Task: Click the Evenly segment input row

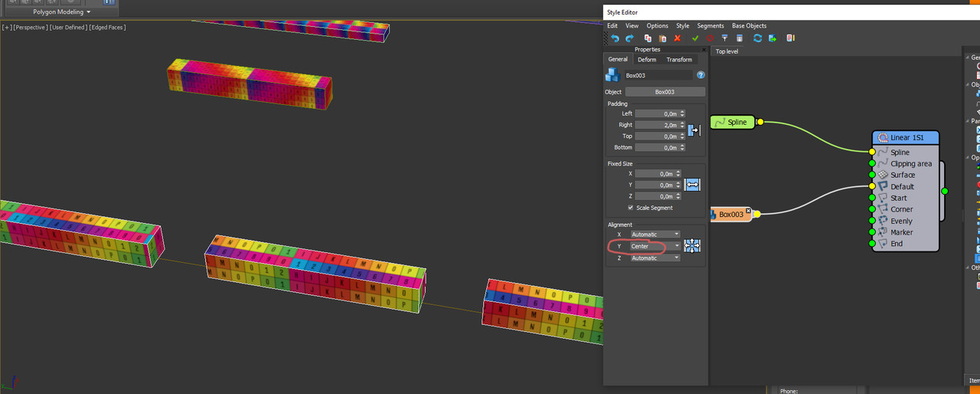Action: (905, 221)
